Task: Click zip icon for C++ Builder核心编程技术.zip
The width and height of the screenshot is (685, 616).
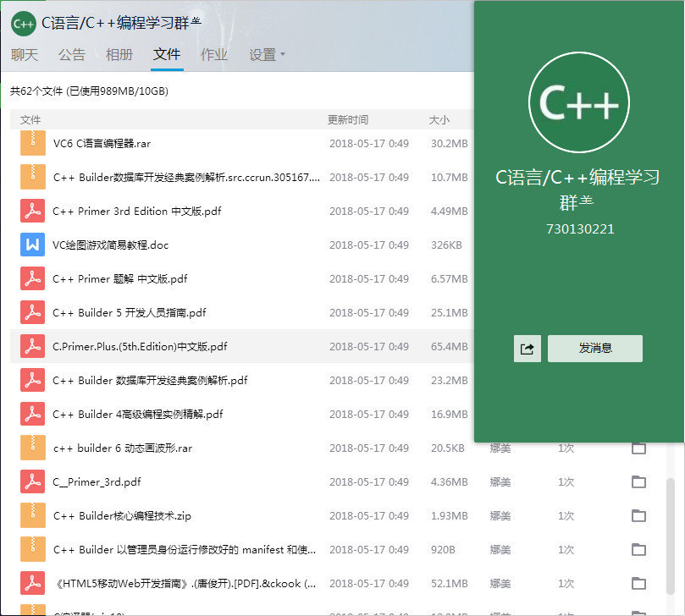Action: point(33,515)
